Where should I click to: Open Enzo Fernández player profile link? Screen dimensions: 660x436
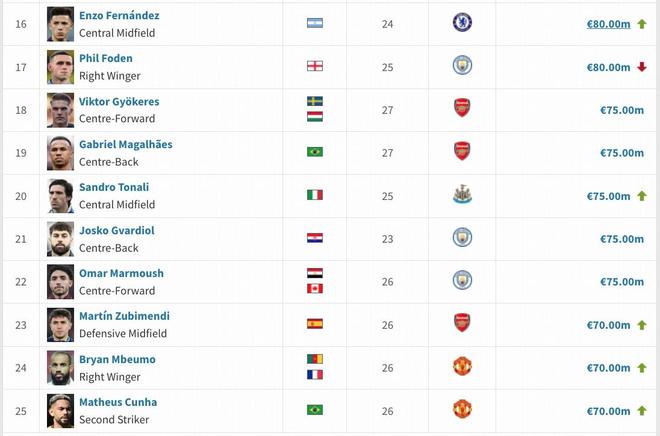click(x=119, y=16)
